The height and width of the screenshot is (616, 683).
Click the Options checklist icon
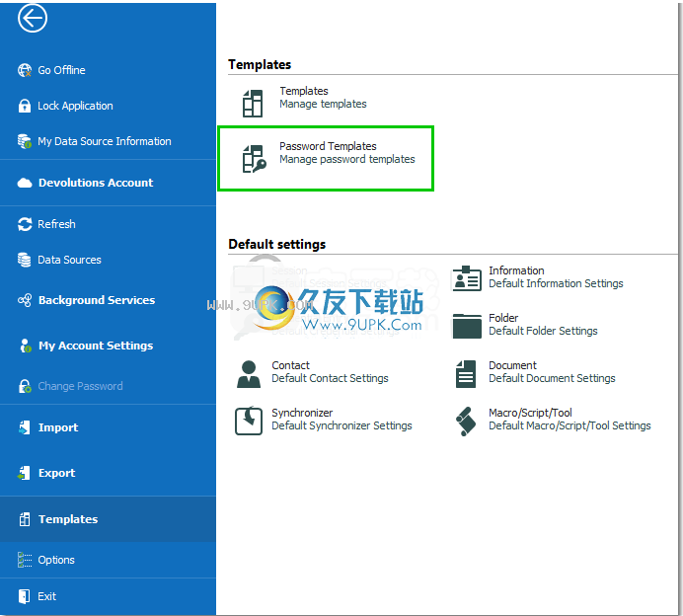point(25,560)
